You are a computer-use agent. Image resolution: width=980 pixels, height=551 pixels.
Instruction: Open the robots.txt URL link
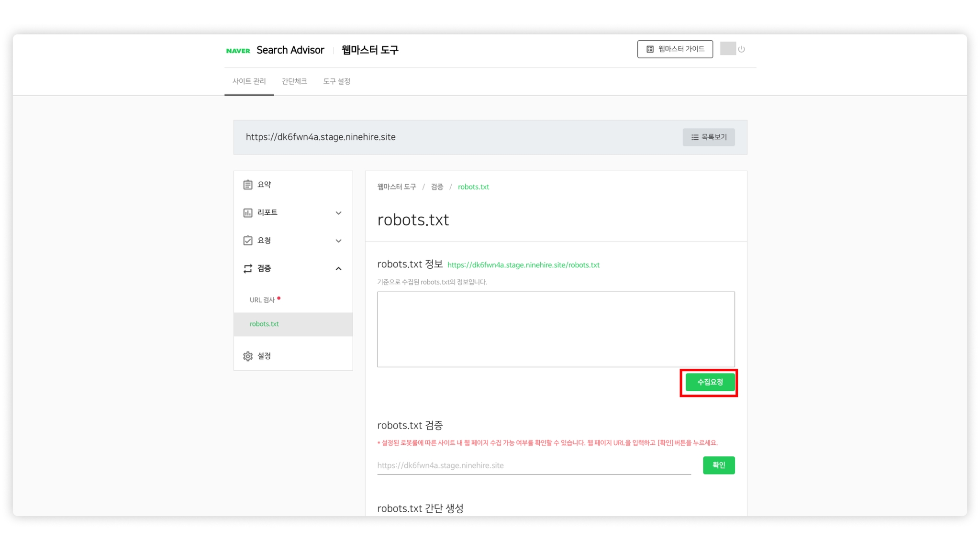[523, 265]
